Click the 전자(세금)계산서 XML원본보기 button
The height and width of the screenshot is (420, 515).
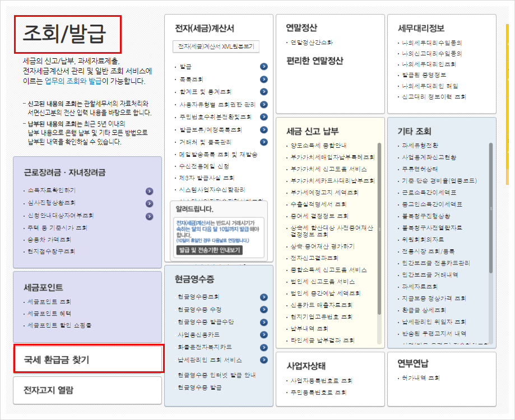point(216,45)
